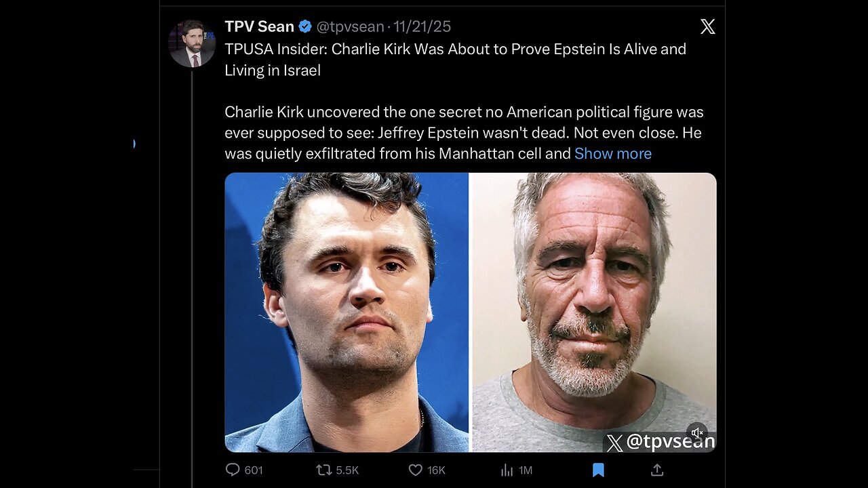
Task: Click the @tpvsean handle in the header
Action: (x=350, y=26)
